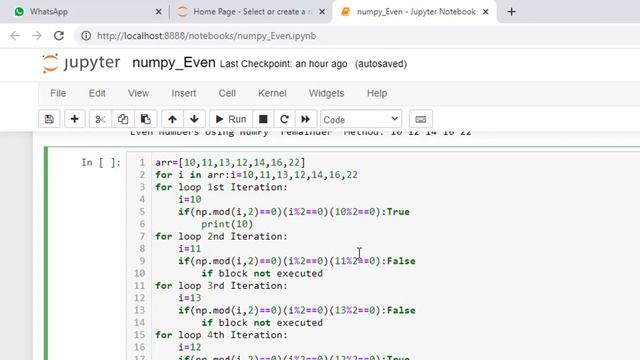Click the i=12 code line

click(x=190, y=347)
